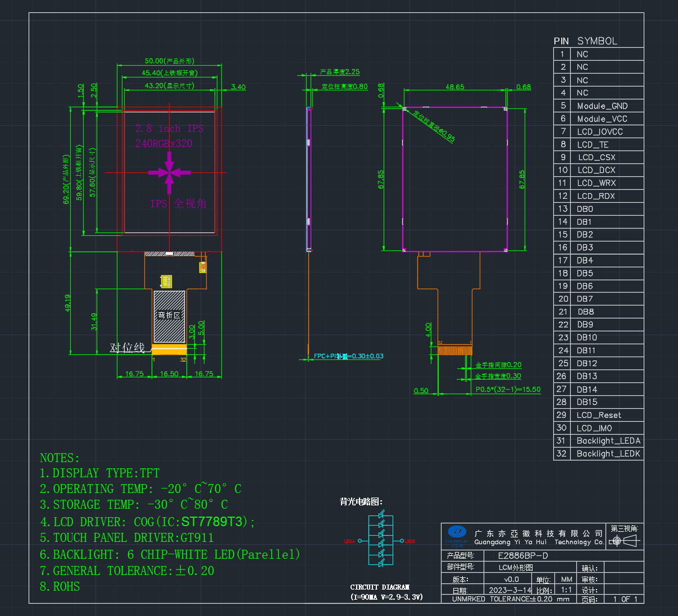Viewport: 678px width, 616px height.
Task: Click the 'LCD_Reset' pin symbol
Action: 599,415
